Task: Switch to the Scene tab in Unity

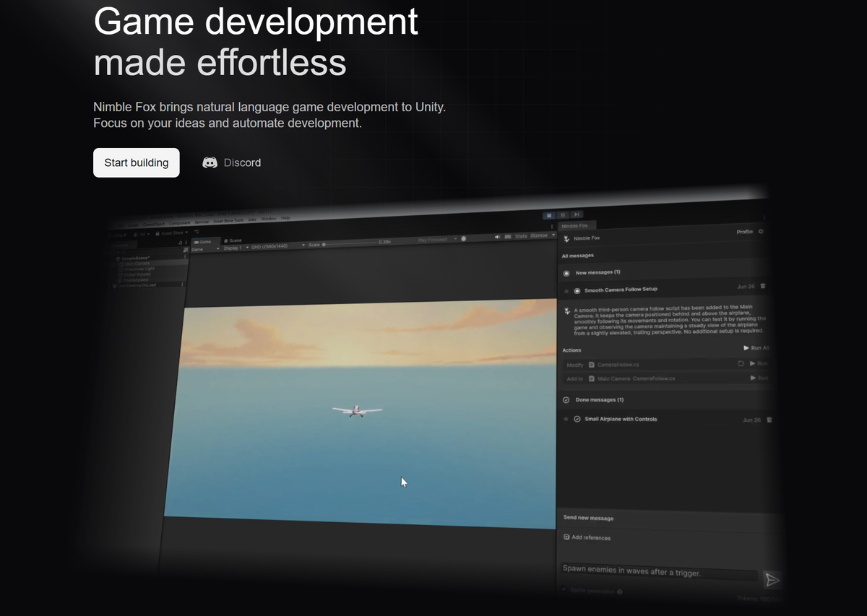Action: pos(233,240)
